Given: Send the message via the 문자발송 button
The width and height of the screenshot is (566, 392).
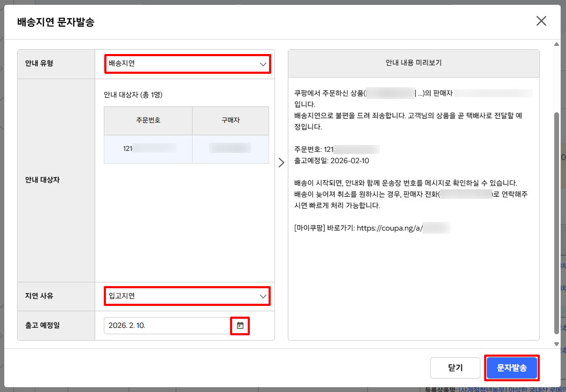Looking at the screenshot, I should 511,367.
